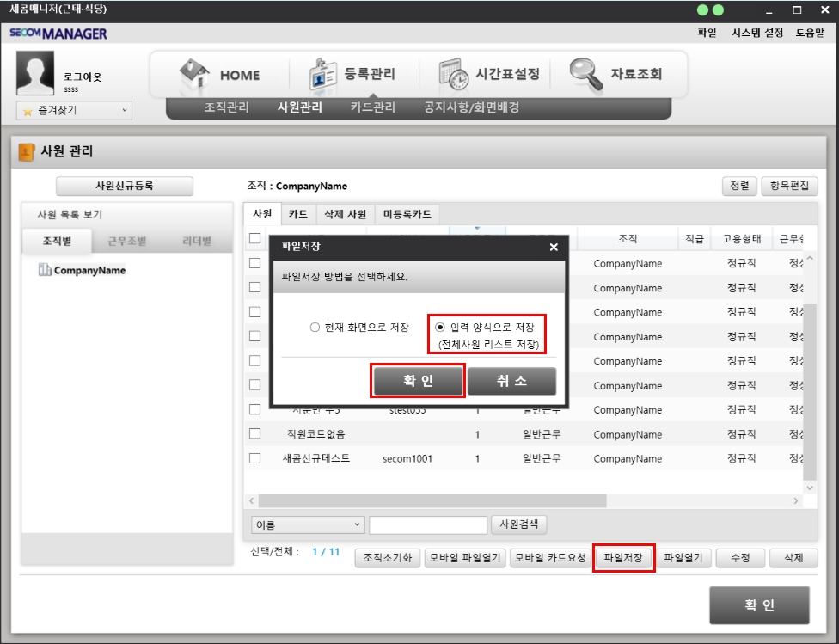Viewport: 839px width, 644px height.
Task: Open the 시스템 설정 menu
Action: [756, 33]
